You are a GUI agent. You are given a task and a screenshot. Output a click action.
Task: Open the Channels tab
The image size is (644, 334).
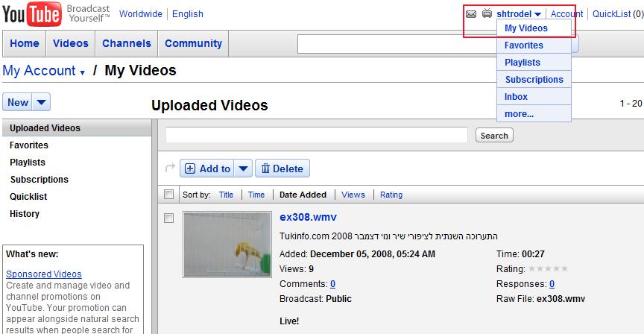(127, 43)
